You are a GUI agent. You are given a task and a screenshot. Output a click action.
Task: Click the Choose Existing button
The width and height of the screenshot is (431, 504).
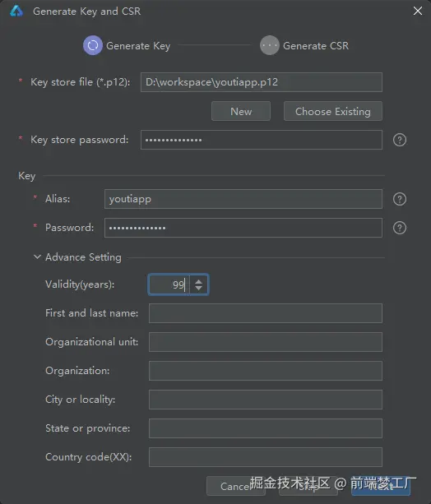pyautogui.click(x=333, y=111)
